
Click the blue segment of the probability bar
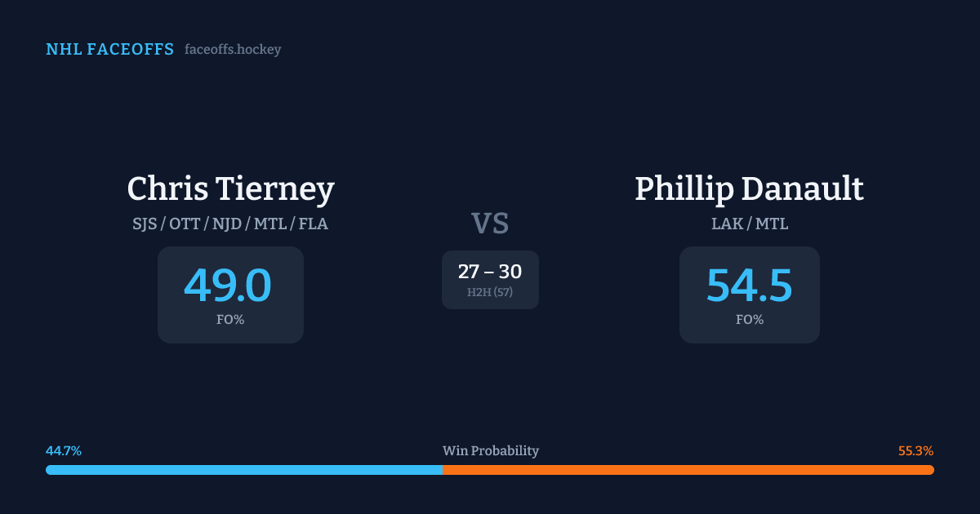coord(243,470)
